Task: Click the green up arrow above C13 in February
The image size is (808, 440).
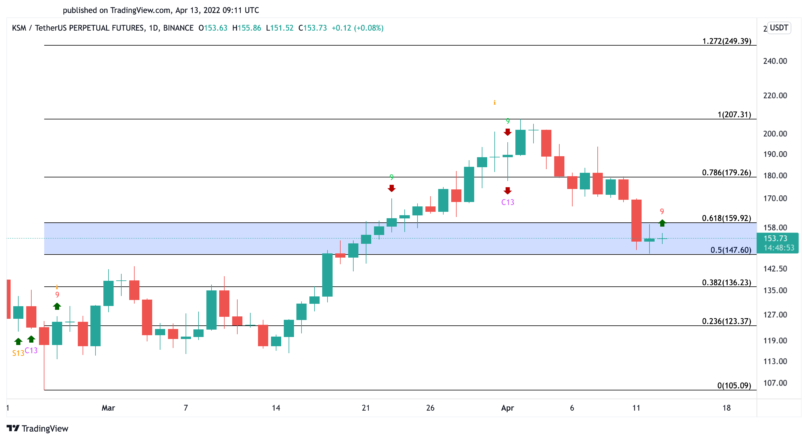Action: [31, 339]
